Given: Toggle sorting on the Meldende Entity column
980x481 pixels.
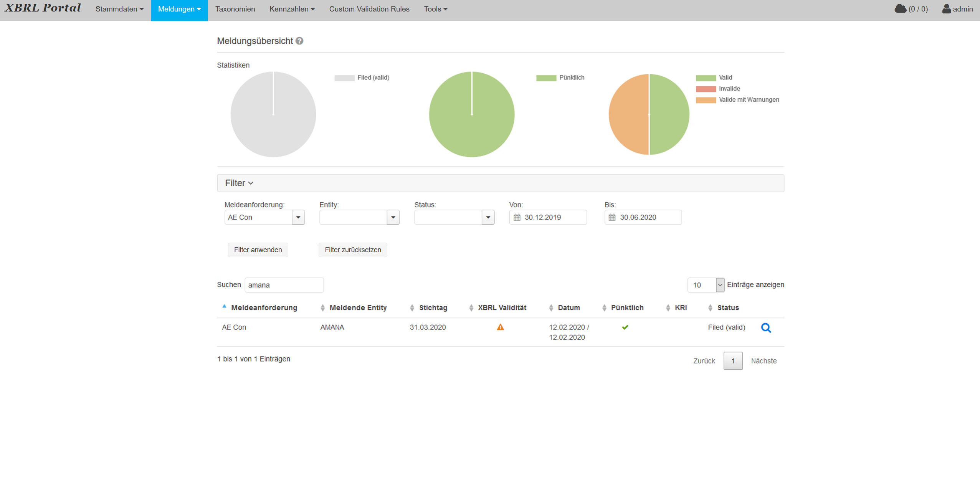Looking at the screenshot, I should (322, 307).
